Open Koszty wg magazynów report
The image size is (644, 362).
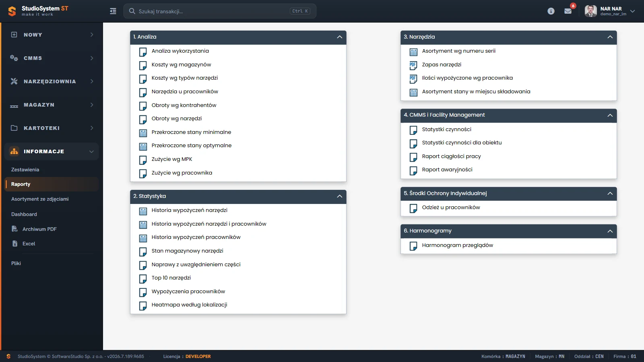181,65
